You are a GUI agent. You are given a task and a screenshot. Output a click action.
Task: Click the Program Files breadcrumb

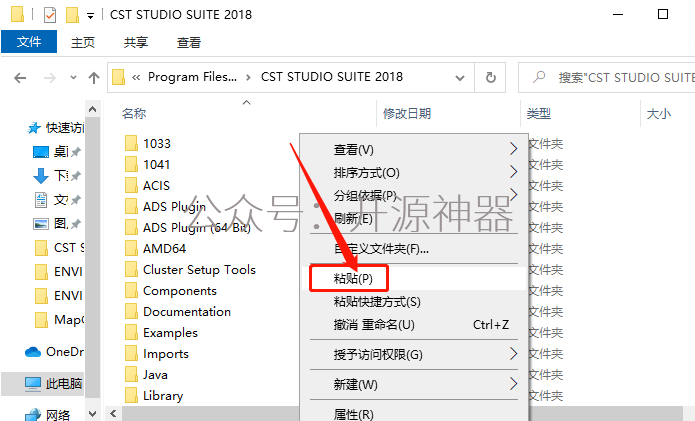click(x=192, y=77)
